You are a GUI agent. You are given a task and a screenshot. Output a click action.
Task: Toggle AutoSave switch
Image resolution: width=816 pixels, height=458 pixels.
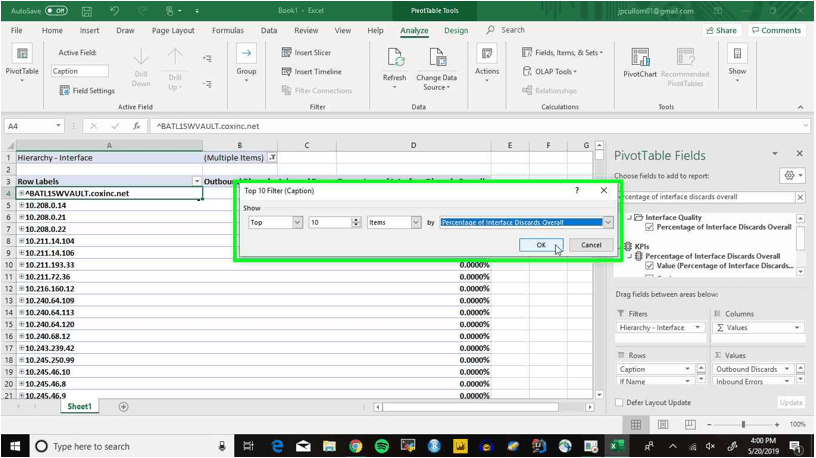pyautogui.click(x=56, y=11)
